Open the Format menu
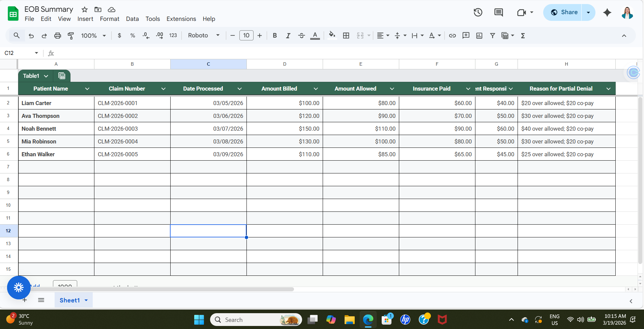Screen dimensions: 644x329 109,19
